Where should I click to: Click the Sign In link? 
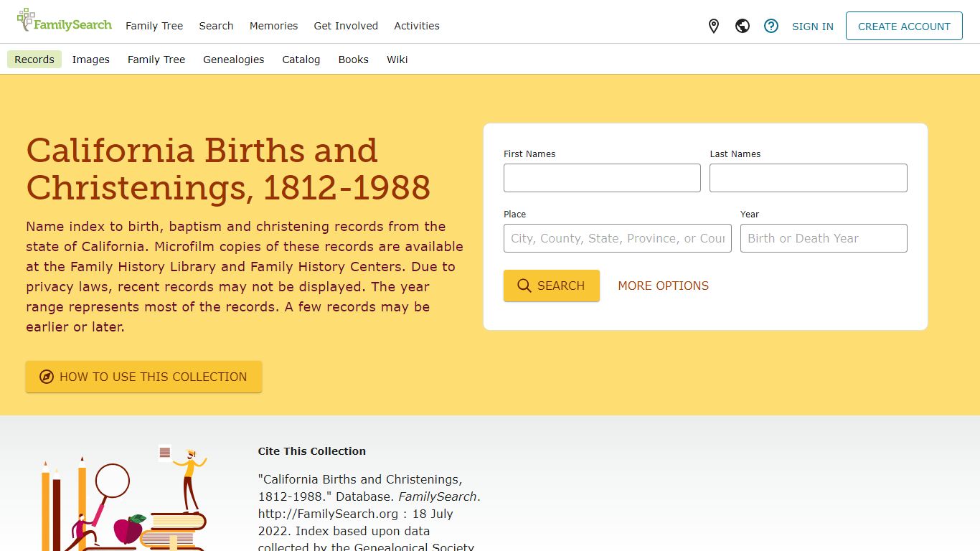(813, 27)
